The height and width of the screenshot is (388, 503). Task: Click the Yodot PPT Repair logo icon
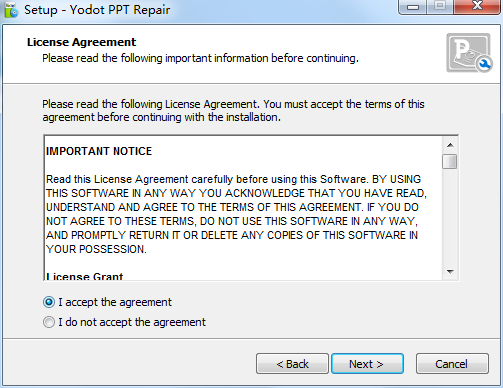[x=469, y=53]
